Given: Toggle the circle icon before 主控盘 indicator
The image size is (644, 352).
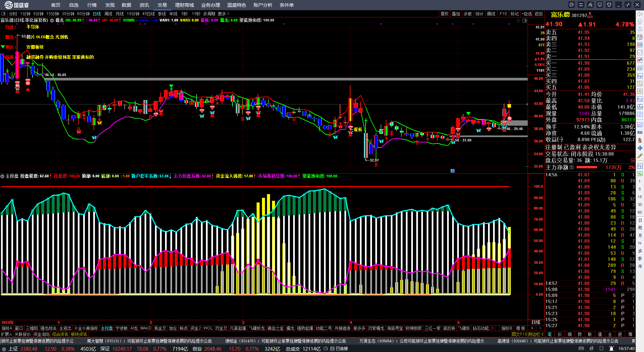Looking at the screenshot, I should coord(2,176).
